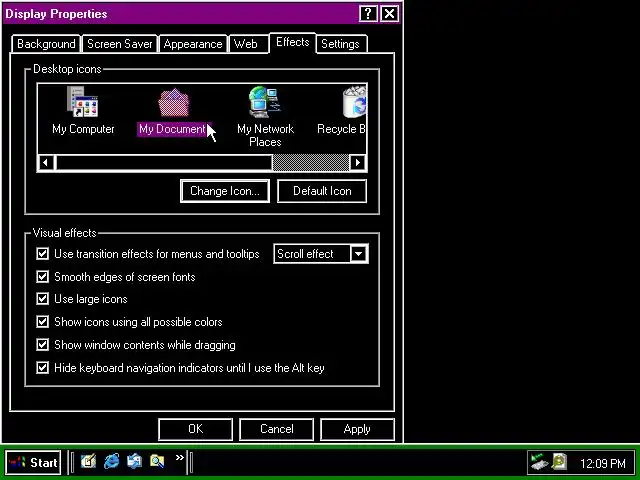Switch to the Screen Saver tab
This screenshot has width=640, height=480.
tap(120, 44)
